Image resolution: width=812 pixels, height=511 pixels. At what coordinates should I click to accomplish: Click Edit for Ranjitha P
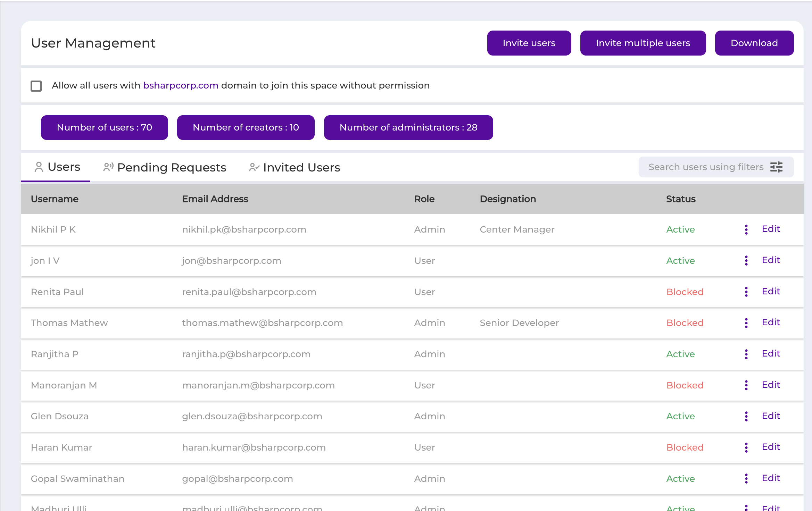771,353
